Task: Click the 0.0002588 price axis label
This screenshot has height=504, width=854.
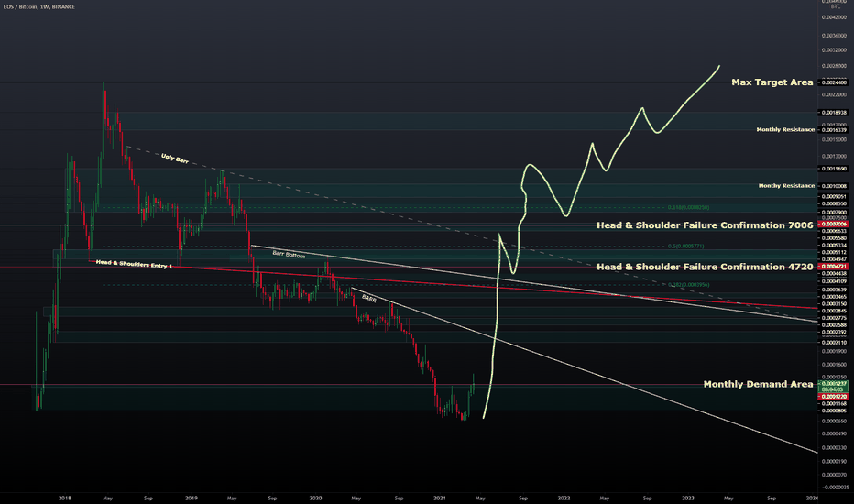Action: pos(834,325)
